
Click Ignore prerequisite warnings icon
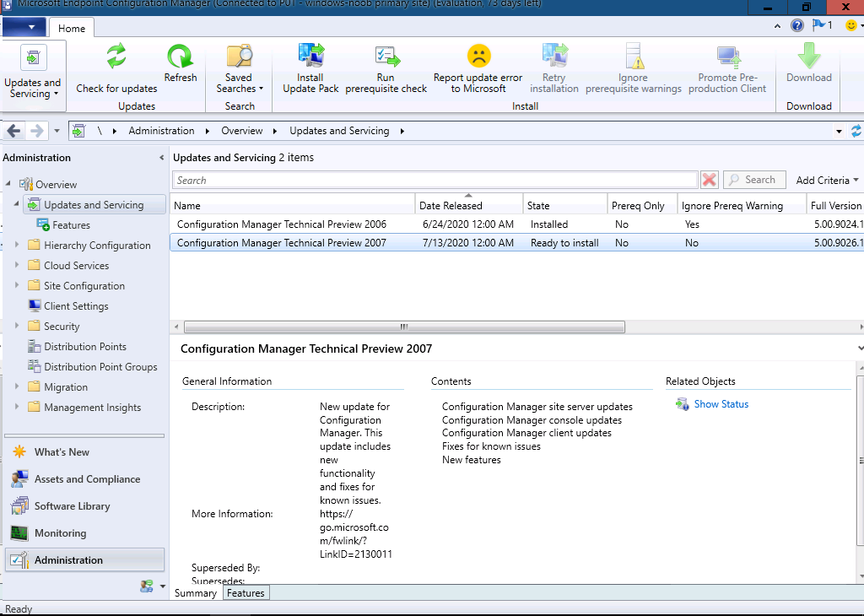point(633,57)
